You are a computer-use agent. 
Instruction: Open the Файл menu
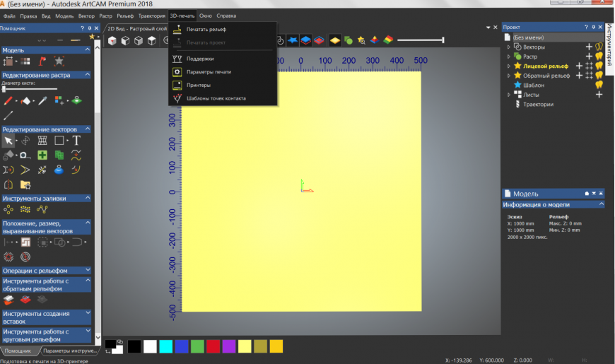click(x=9, y=16)
